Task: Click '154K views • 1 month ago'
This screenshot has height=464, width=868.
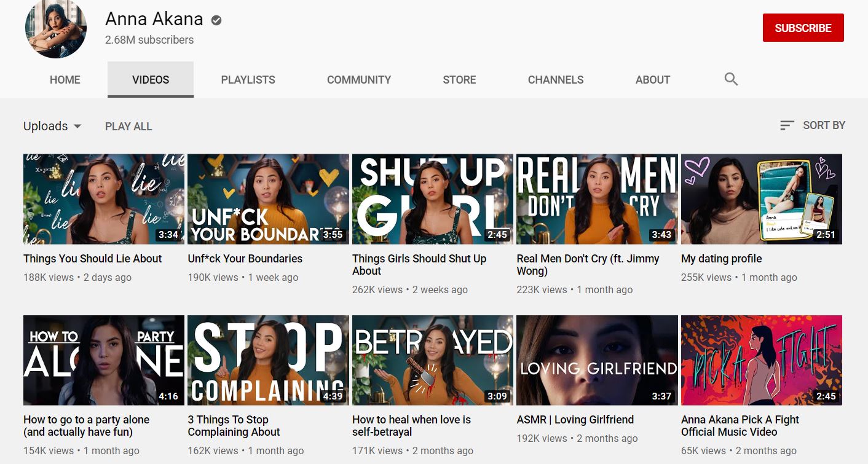Action: pyautogui.click(x=81, y=450)
